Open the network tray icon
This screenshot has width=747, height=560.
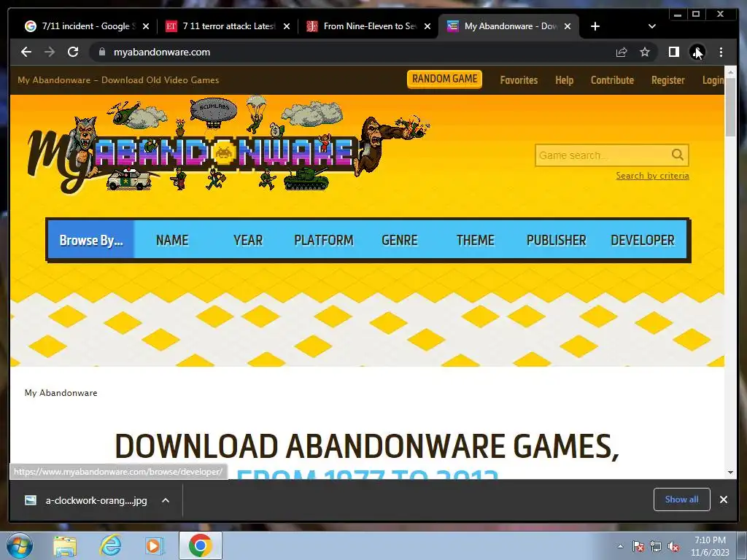(656, 546)
